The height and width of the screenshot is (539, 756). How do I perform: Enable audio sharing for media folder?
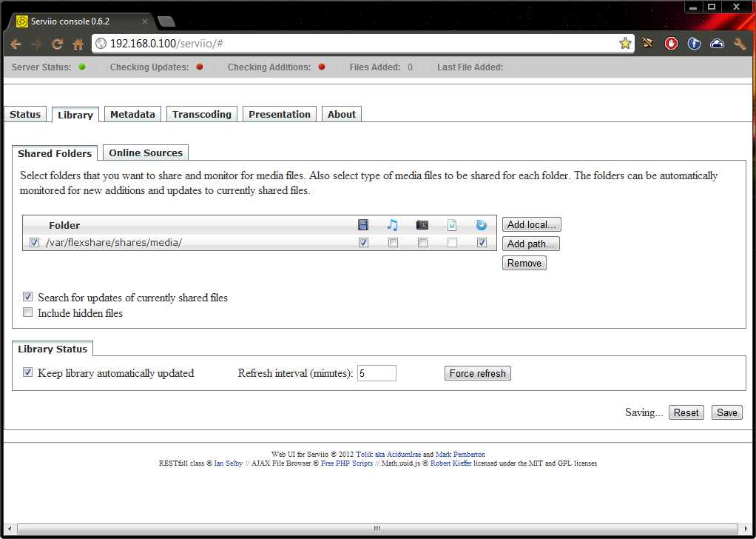[393, 243]
